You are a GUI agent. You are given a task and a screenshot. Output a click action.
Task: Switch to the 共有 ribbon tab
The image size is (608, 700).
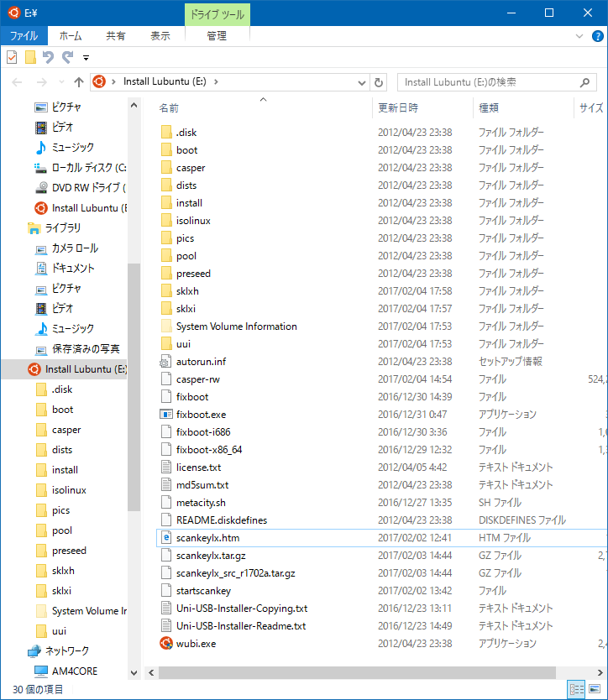115,36
